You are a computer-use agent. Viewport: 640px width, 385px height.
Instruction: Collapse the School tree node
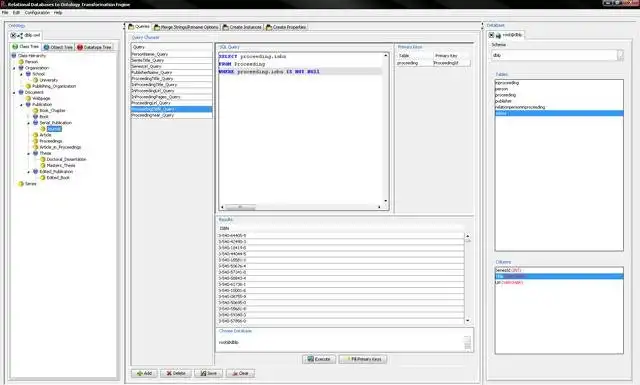(22, 74)
